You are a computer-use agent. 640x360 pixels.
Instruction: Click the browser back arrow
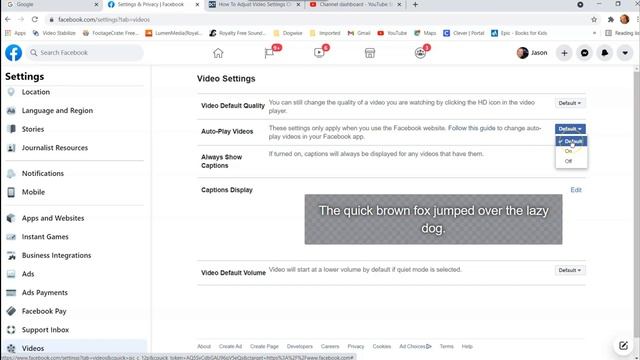(x=8, y=19)
